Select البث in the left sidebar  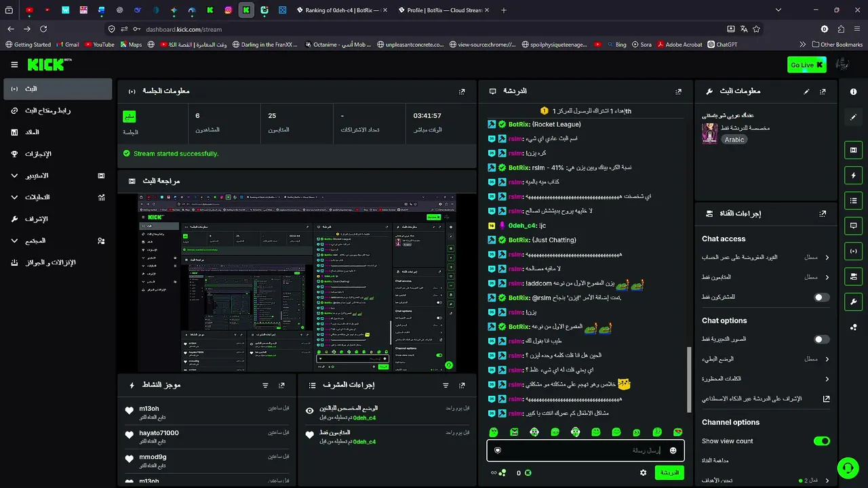[x=58, y=89]
